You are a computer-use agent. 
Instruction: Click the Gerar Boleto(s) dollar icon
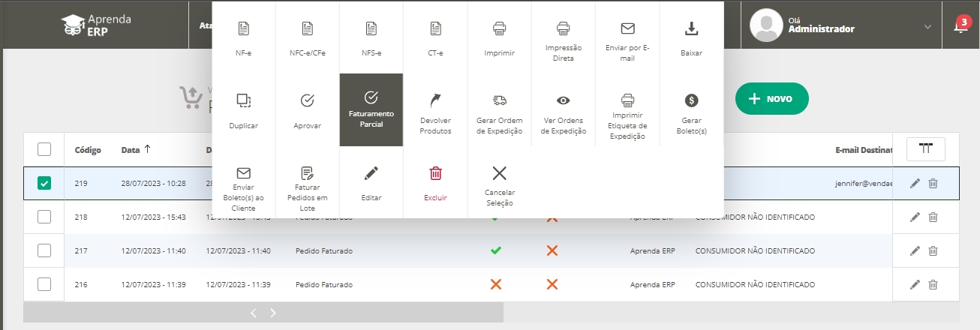(691, 100)
